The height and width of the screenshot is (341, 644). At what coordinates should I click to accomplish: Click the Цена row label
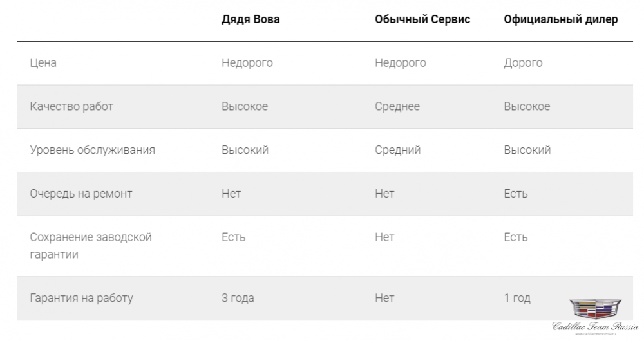point(43,63)
